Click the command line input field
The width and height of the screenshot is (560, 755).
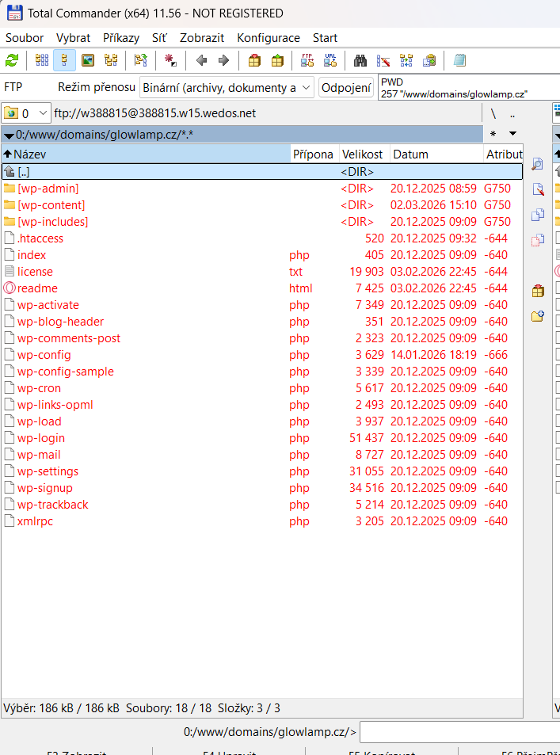(x=459, y=732)
